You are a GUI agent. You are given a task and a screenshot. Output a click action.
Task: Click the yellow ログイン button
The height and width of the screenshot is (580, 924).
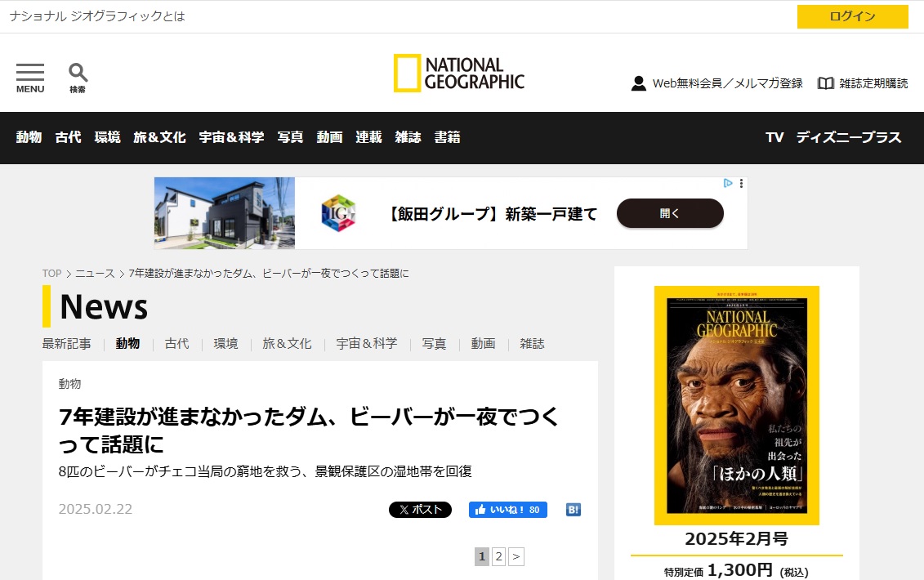[x=852, y=16]
